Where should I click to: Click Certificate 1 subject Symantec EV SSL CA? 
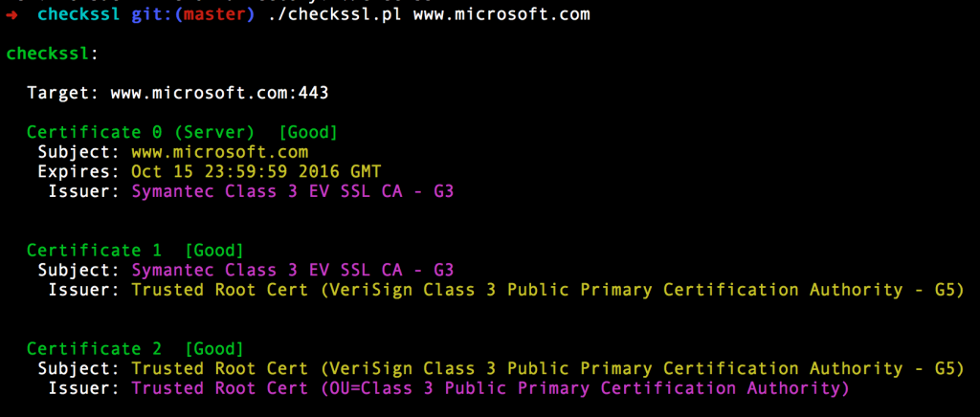[293, 271]
